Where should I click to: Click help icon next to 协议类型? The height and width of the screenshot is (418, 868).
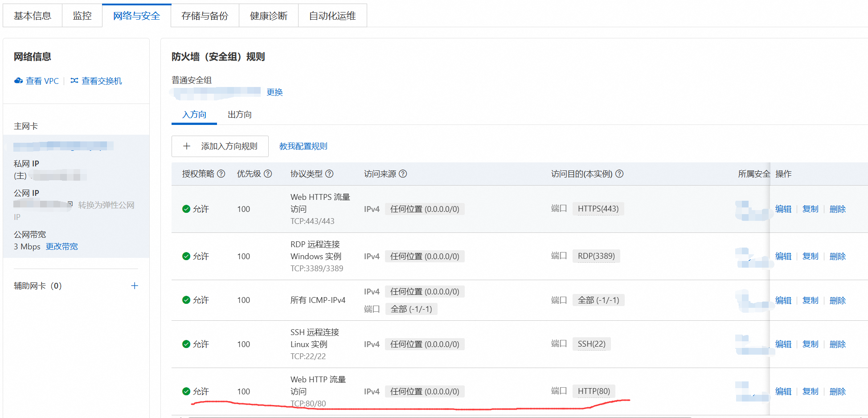coord(329,174)
